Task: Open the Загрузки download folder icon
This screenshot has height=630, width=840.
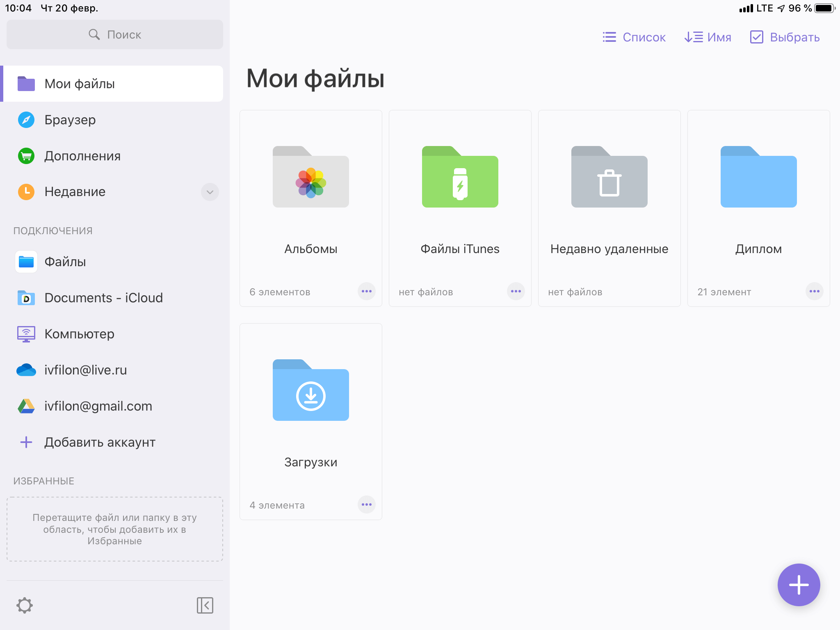Action: coord(311,390)
